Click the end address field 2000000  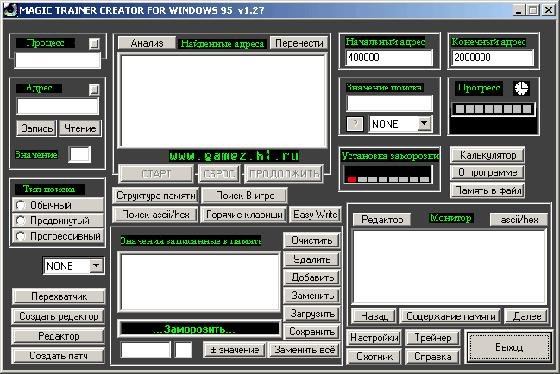coord(492,58)
